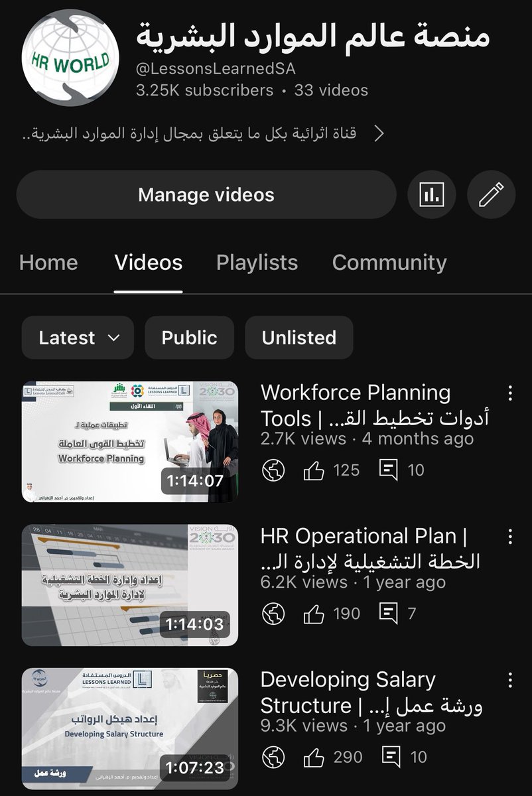This screenshot has height=796, width=532.
Task: Tap the likes thumb icon showing 290
Action: (x=314, y=757)
